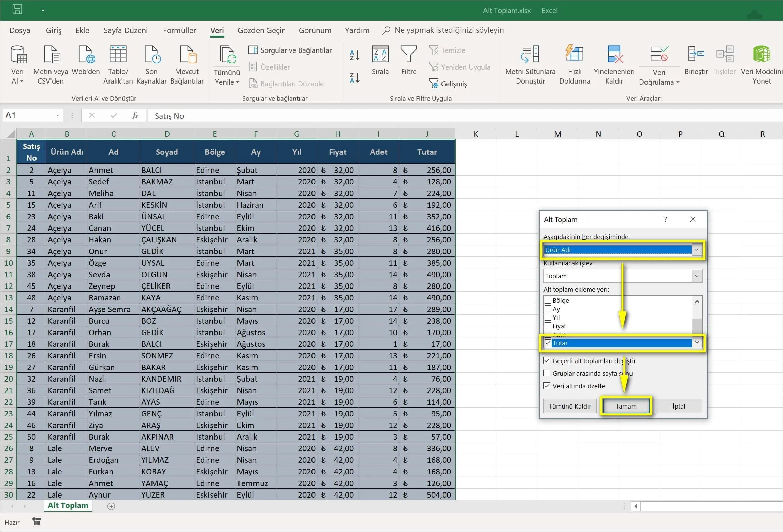The height and width of the screenshot is (532, 783).
Task: Check the Yıl checkbox in subtotal list
Action: point(548,317)
